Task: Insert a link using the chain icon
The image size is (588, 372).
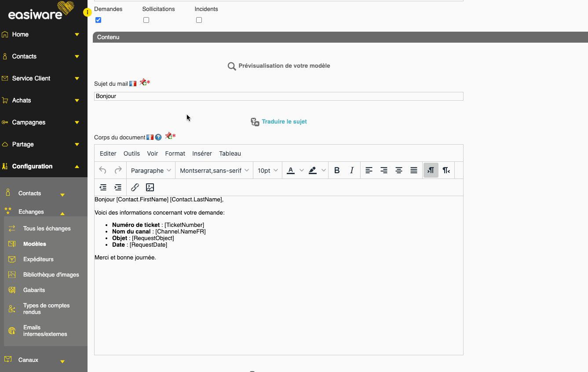Action: click(x=135, y=187)
